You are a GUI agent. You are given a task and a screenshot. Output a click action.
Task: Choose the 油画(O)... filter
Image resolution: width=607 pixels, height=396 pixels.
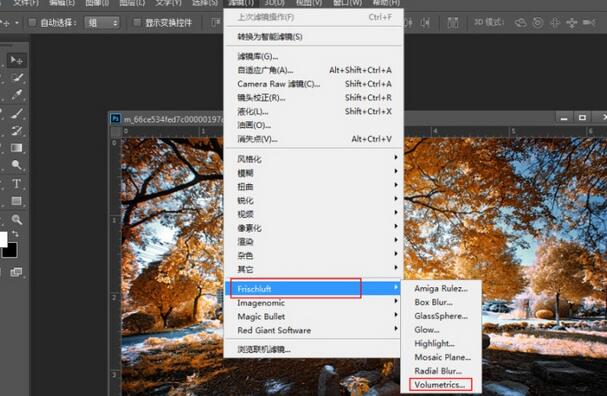(x=314, y=125)
